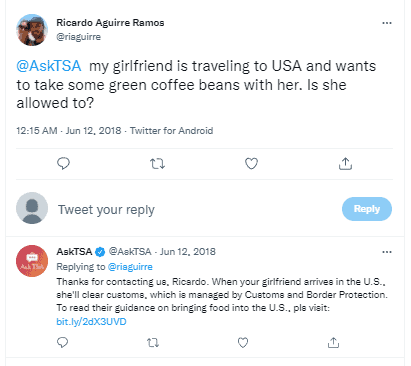Open more options on Ricardo's tweet
Screen dimensions: 411x366
pyautogui.click(x=387, y=23)
